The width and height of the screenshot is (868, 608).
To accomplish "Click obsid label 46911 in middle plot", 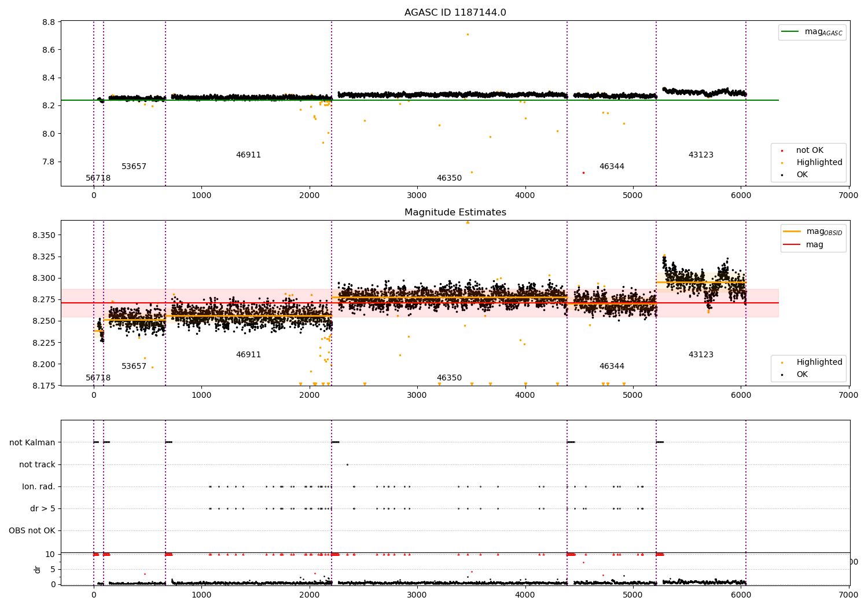I will coord(248,355).
